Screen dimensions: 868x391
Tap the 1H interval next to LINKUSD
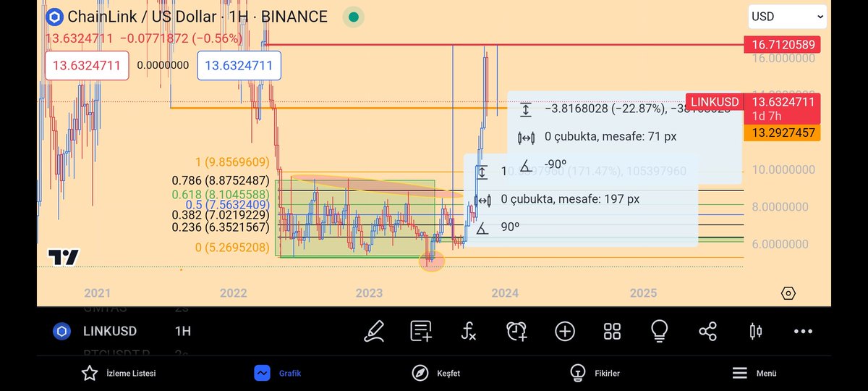(x=183, y=332)
